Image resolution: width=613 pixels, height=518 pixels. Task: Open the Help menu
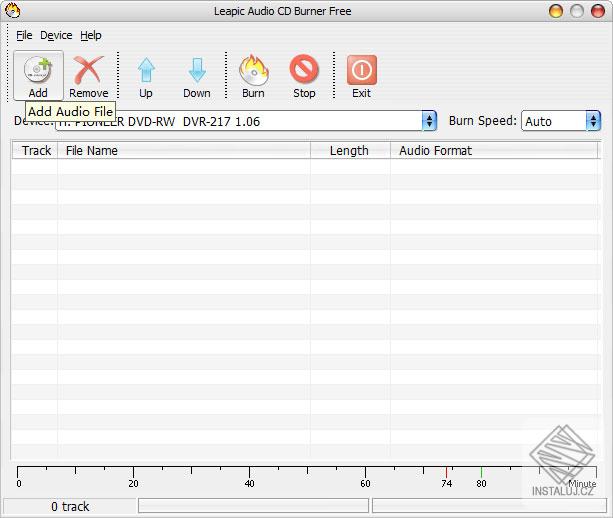(91, 35)
